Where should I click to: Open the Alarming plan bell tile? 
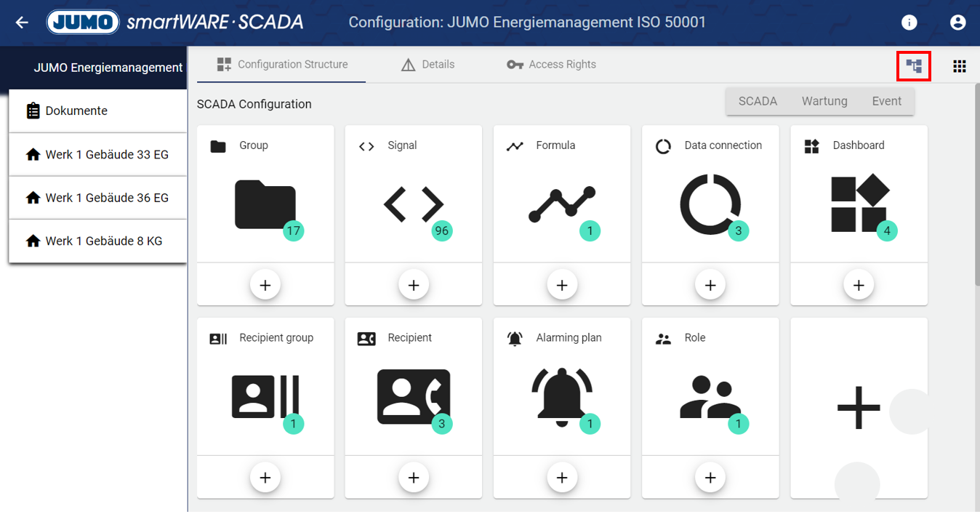click(562, 397)
